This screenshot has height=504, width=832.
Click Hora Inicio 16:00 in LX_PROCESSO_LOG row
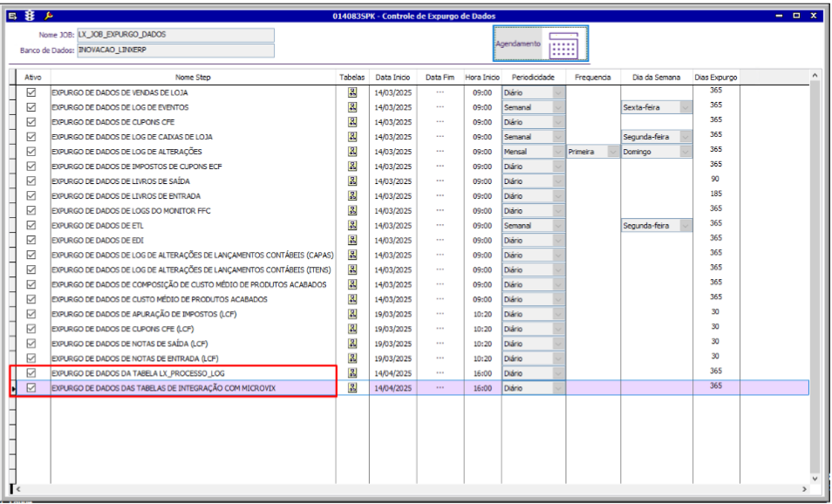(482, 373)
